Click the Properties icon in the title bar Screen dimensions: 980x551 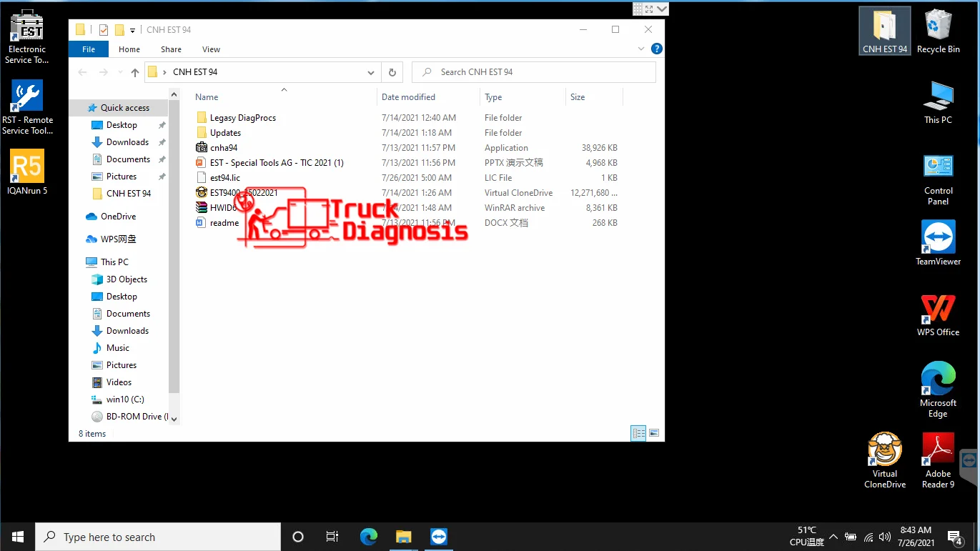(104, 30)
